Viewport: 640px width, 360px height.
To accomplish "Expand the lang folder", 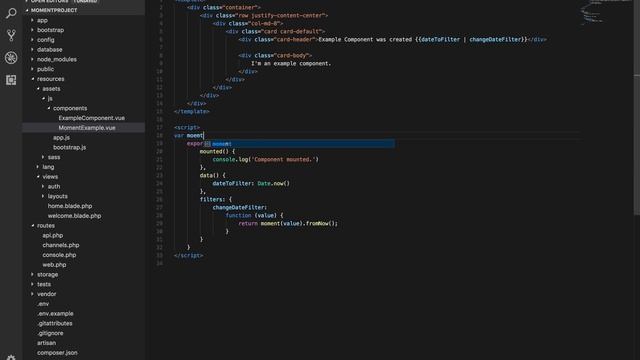I will pos(48,167).
